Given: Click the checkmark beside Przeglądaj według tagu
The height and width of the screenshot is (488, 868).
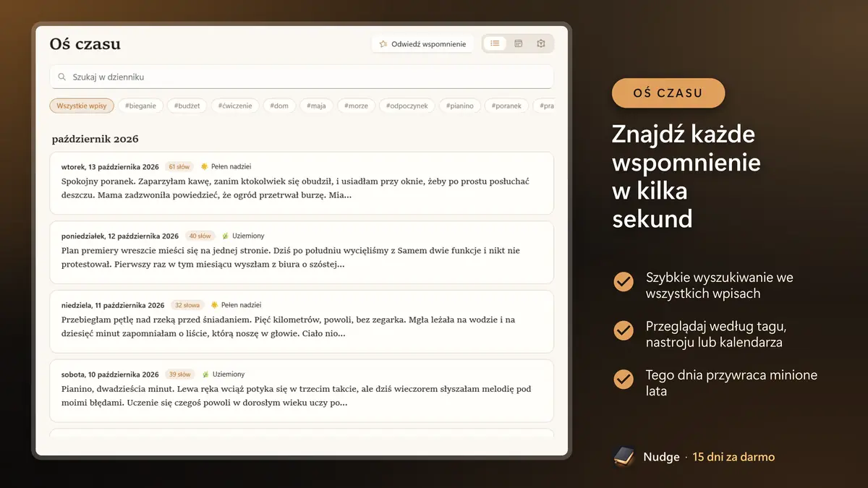Looking at the screenshot, I should tap(624, 330).
